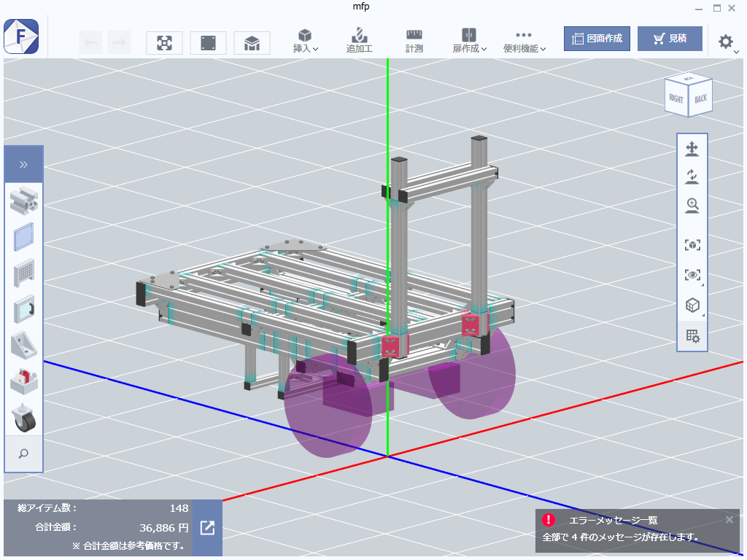The width and height of the screenshot is (747, 560).
Task: Choose the flat panel plate icon
Action: [23, 237]
